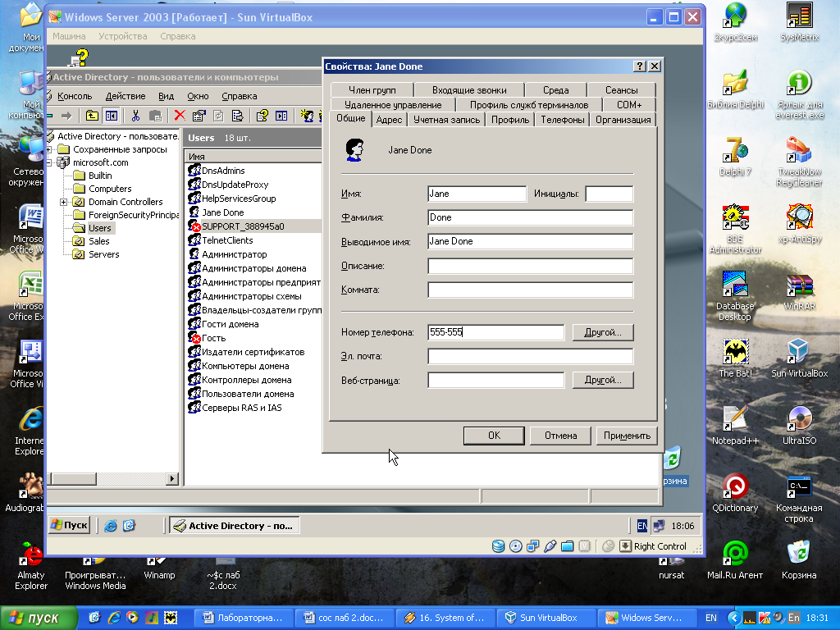
Task: Open the QDictionary desktop shortcut
Action: [735, 493]
